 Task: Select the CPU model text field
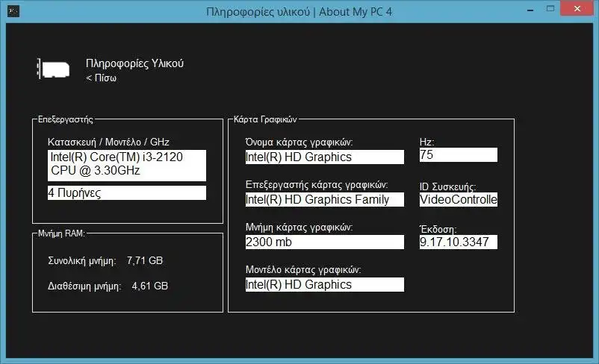[x=127, y=165]
